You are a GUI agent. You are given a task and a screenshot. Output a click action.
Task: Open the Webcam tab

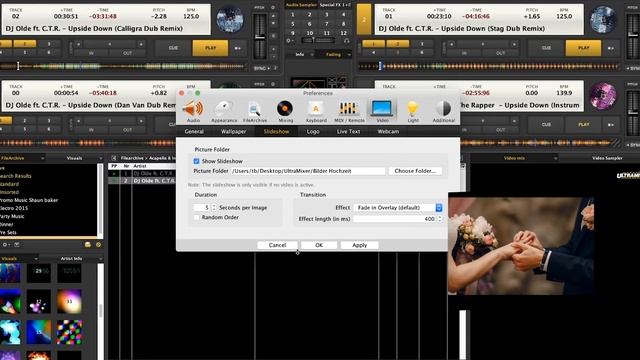pyautogui.click(x=388, y=131)
